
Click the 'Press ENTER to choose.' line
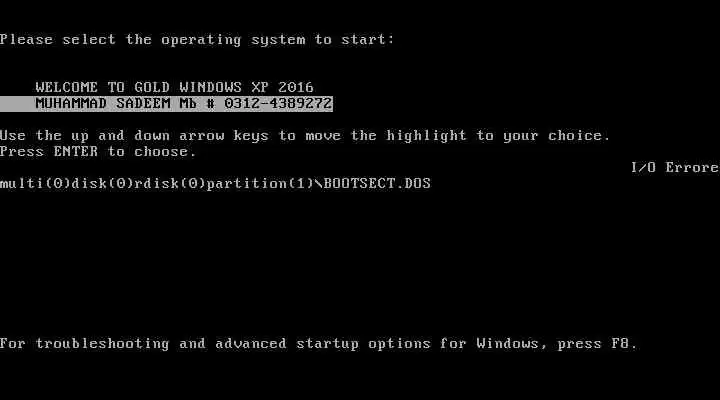pos(98,152)
